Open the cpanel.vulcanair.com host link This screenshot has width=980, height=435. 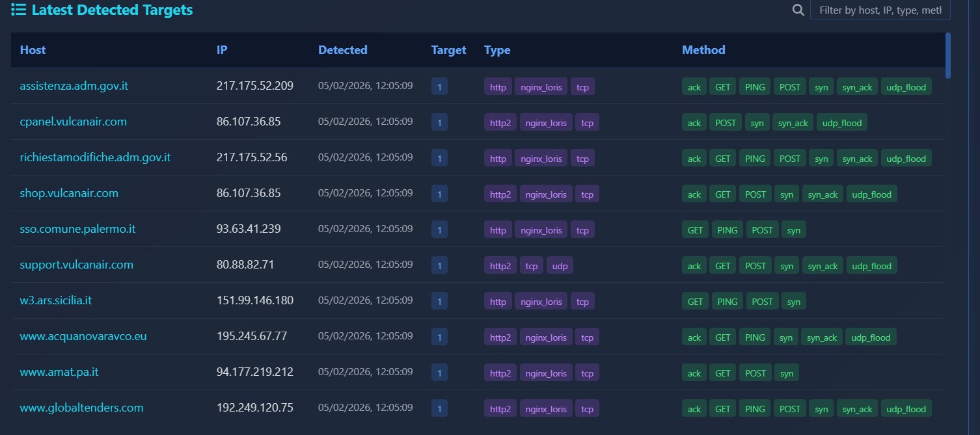pos(73,122)
